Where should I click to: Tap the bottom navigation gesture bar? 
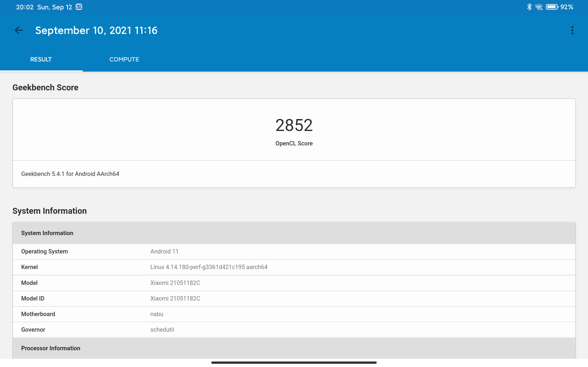click(x=294, y=362)
